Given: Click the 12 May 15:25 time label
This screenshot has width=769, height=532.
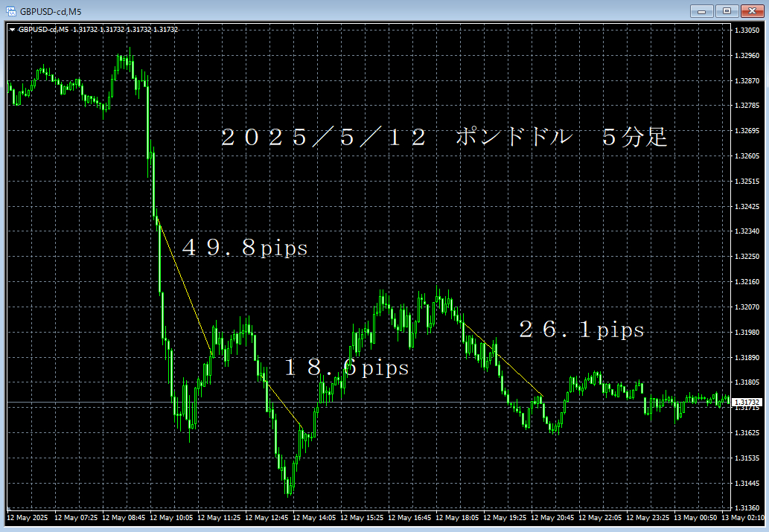Looking at the screenshot, I should (362, 518).
